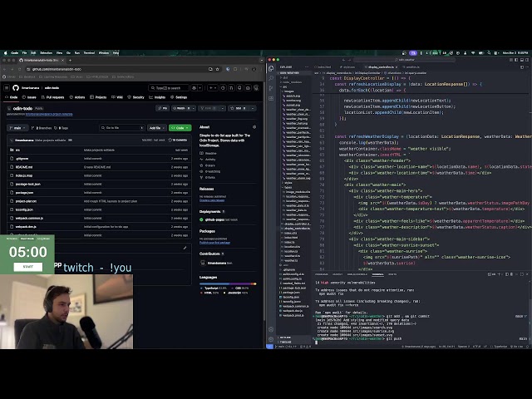Reload the GitHub page in Chrome
Viewport: 532px width, 399px height.
18,69
